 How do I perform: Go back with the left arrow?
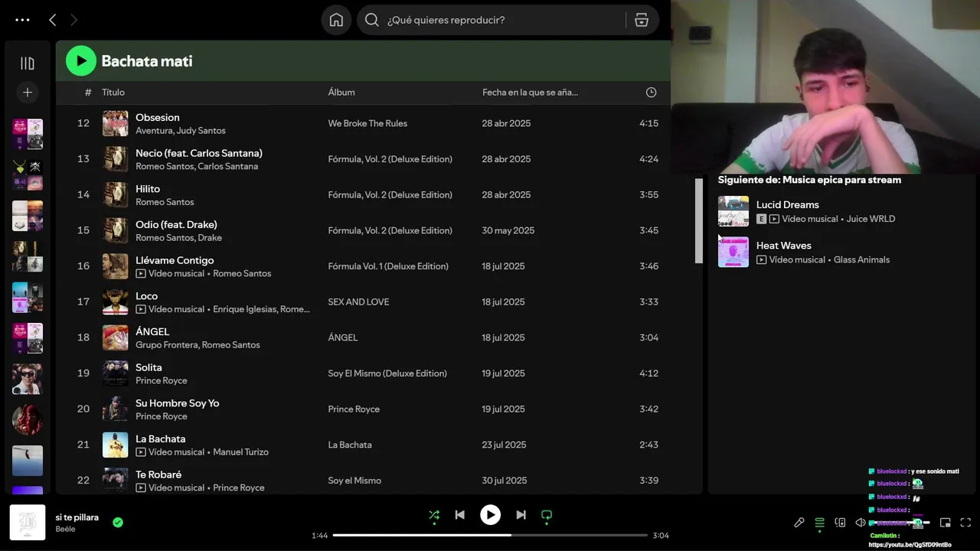coord(52,20)
